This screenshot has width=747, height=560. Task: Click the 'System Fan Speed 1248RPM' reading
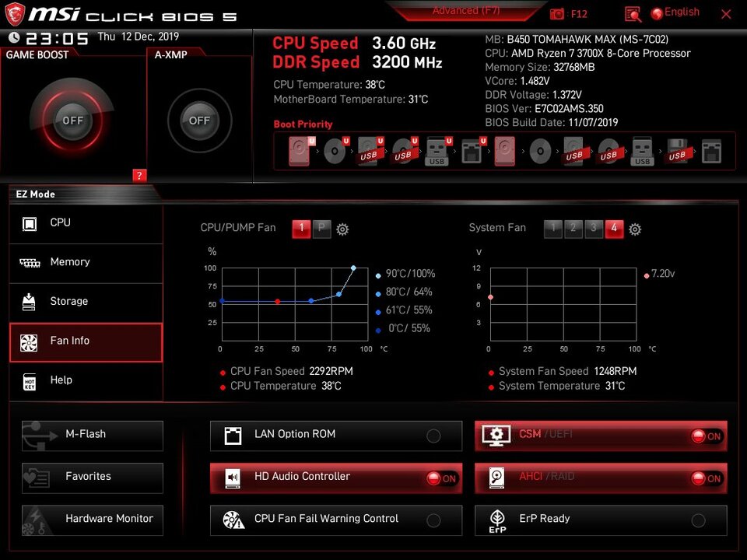[567, 372]
